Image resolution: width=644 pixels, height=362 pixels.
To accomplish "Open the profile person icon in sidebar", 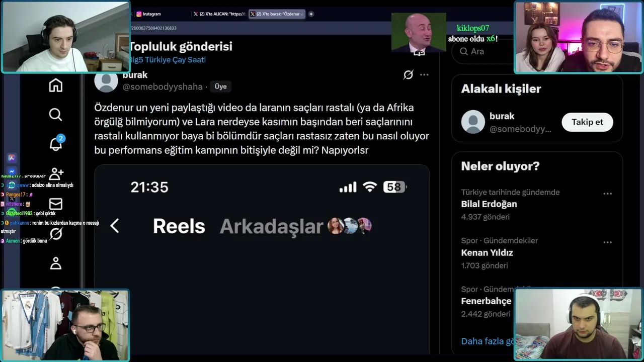I will (x=56, y=263).
